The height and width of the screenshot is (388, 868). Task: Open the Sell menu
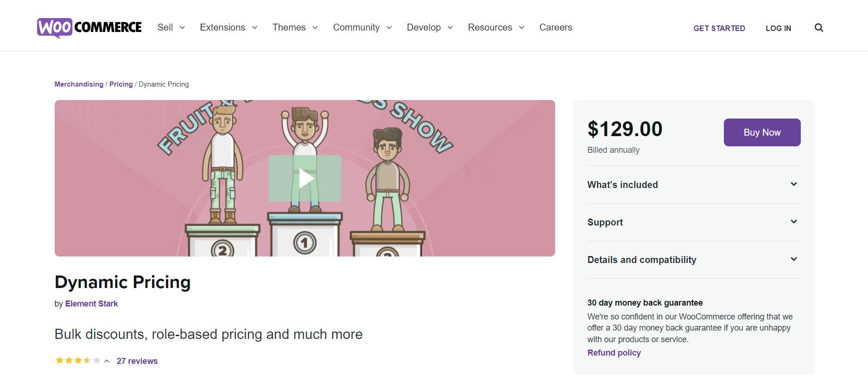click(x=165, y=27)
